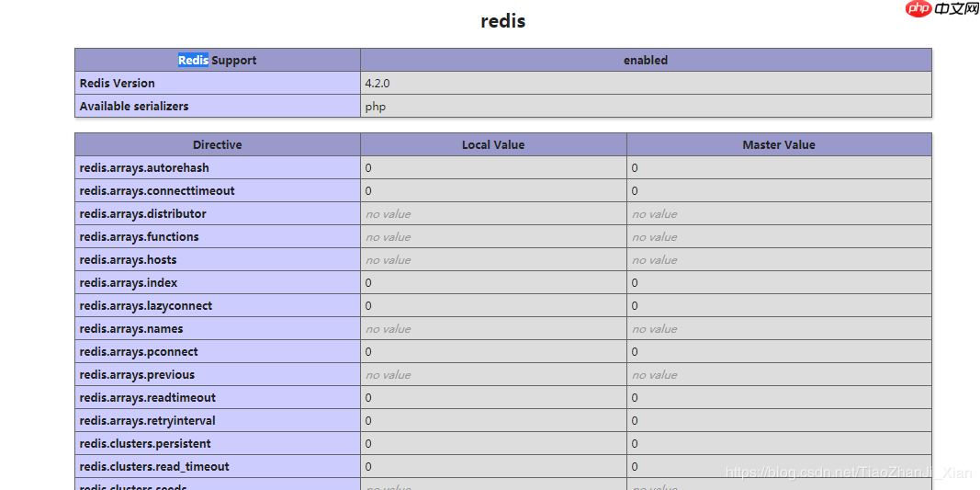
Task: Click redis.arrays.pconnect directive
Action: click(139, 352)
